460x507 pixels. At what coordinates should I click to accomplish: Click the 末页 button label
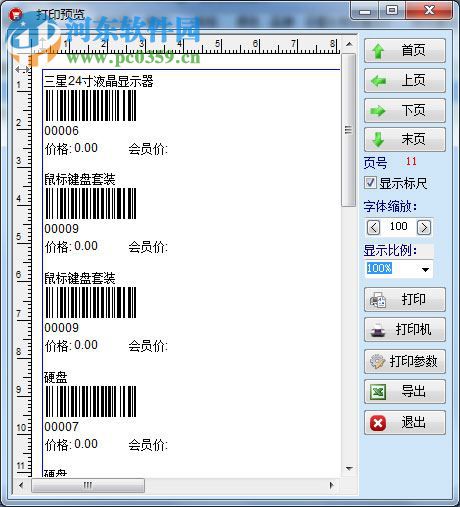coord(413,139)
